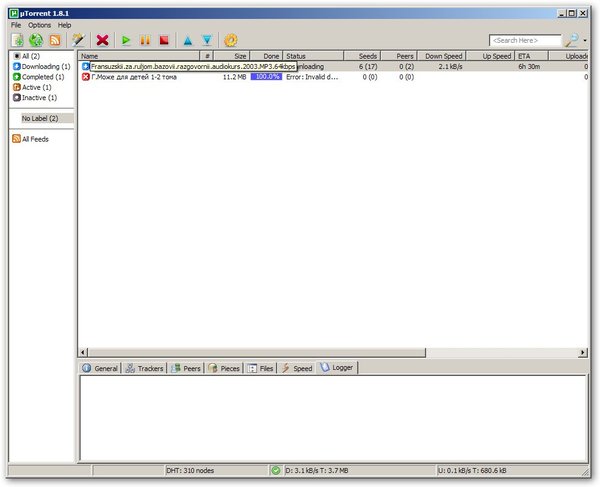Switch to the Peers tab
This screenshot has height=487, width=600.
coord(186,368)
